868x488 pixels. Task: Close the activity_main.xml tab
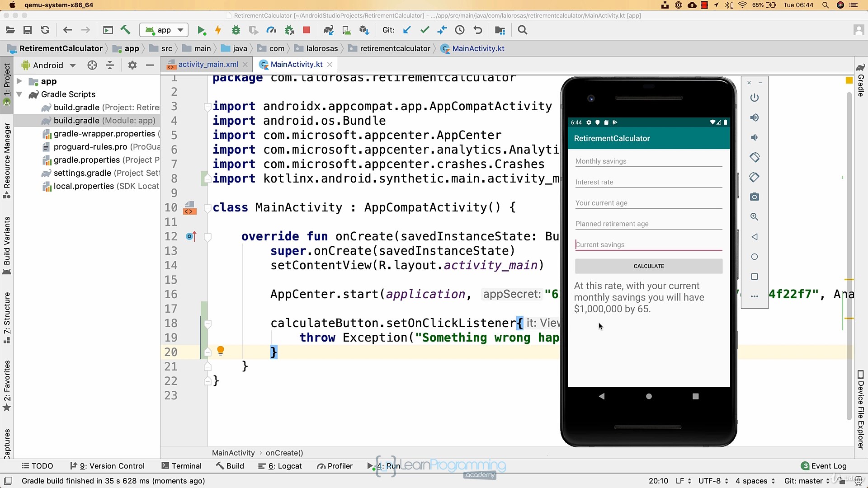tap(245, 65)
